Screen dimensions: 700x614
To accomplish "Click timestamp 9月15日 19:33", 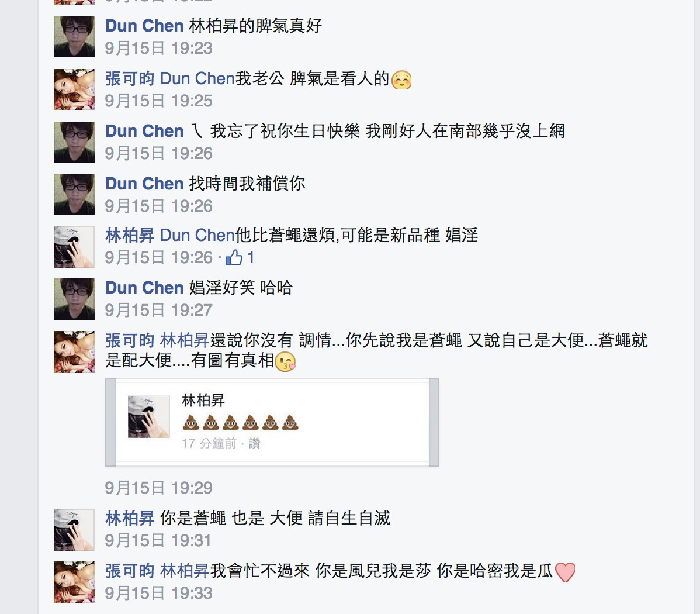I will [x=158, y=594].
